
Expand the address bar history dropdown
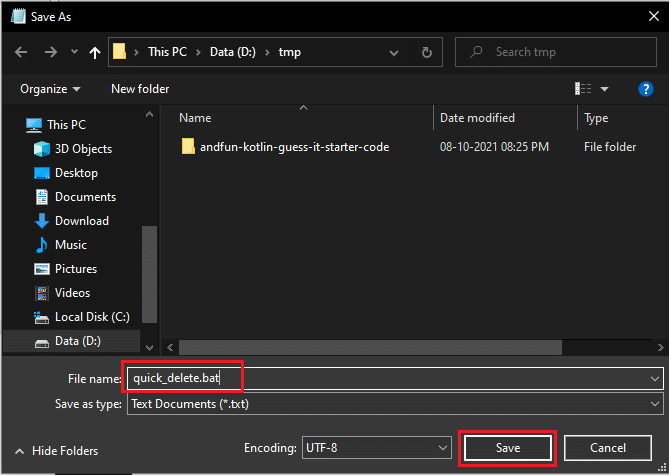pyautogui.click(x=398, y=51)
